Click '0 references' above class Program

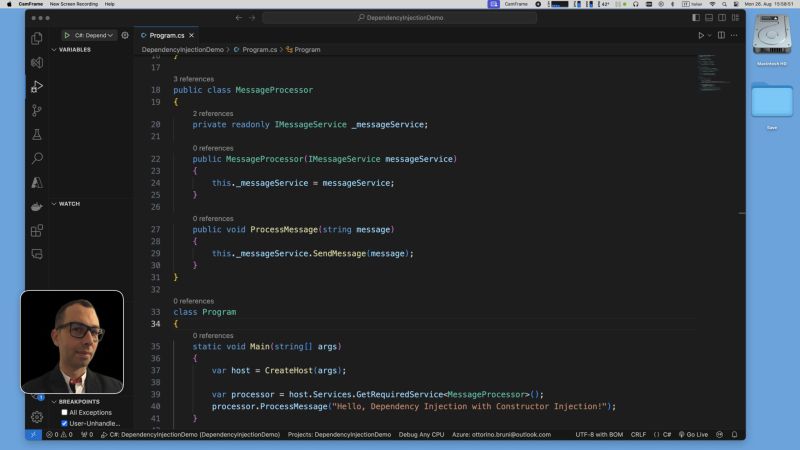[x=193, y=301]
